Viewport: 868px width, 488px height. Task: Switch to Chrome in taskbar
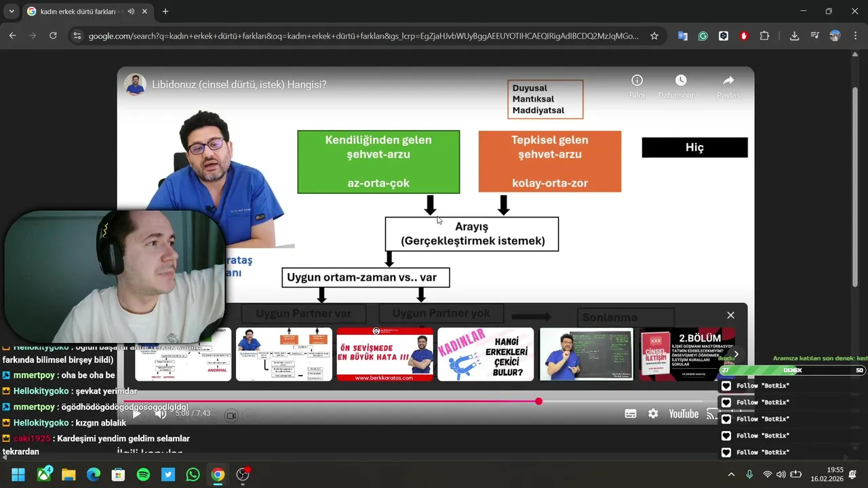coord(218,474)
